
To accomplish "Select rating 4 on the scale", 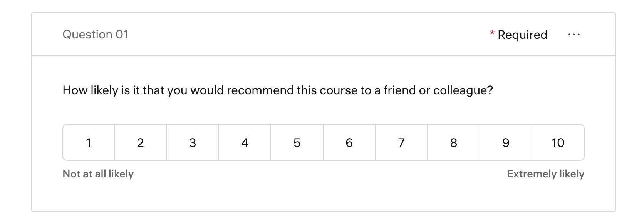I will click(245, 143).
